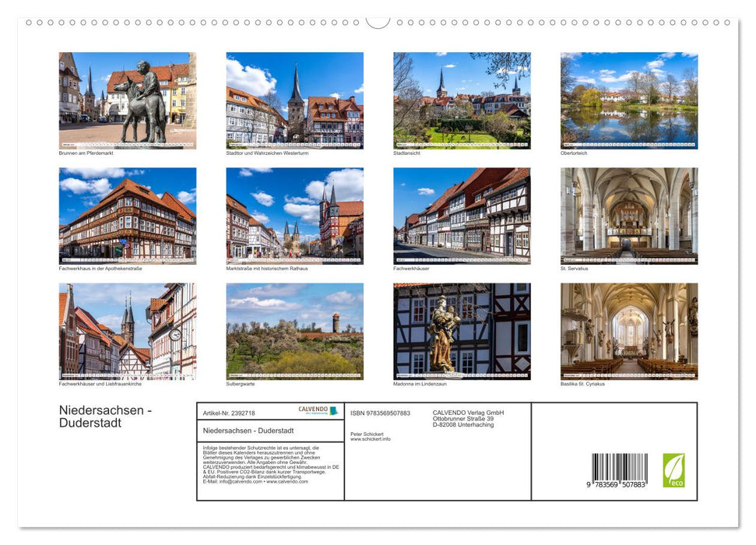Click the 'CALVENDO Verlag GmbH' text
Screen dimensions: 756x545
click(x=468, y=413)
